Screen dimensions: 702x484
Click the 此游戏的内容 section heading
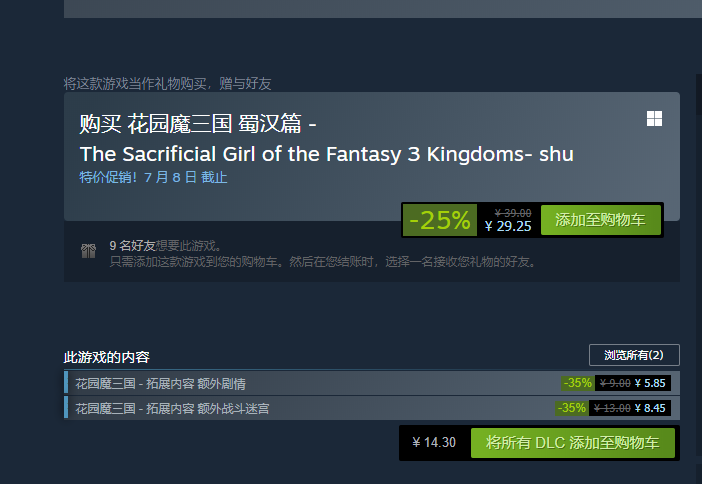(107, 357)
